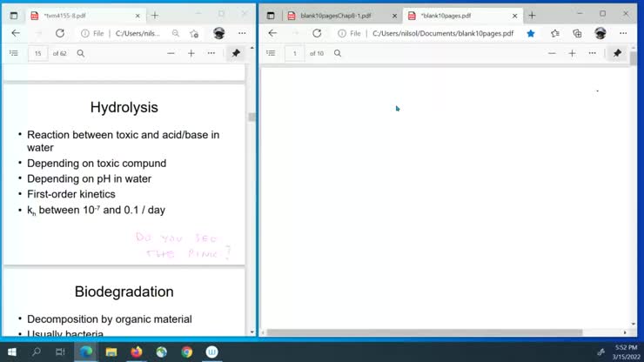Switch to the blank10pagesChap8-1.pdf tab
The width and height of the screenshot is (644, 362).
tap(336, 15)
